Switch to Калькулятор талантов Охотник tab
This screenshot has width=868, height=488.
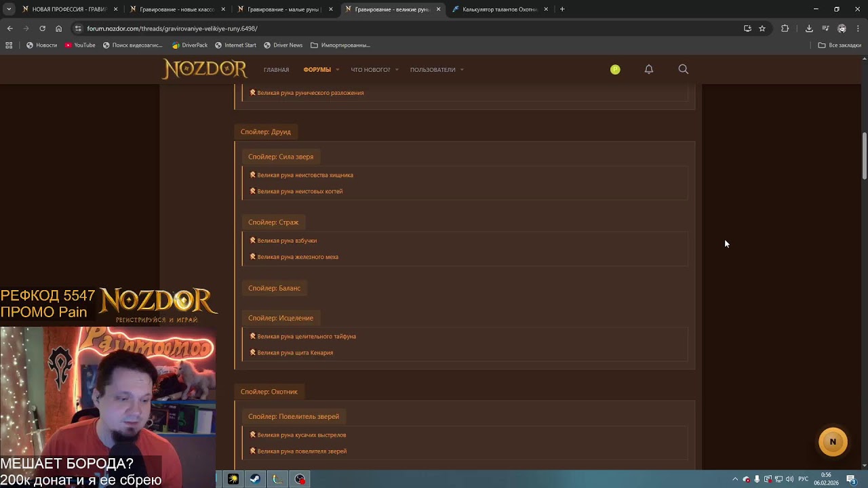tap(500, 9)
